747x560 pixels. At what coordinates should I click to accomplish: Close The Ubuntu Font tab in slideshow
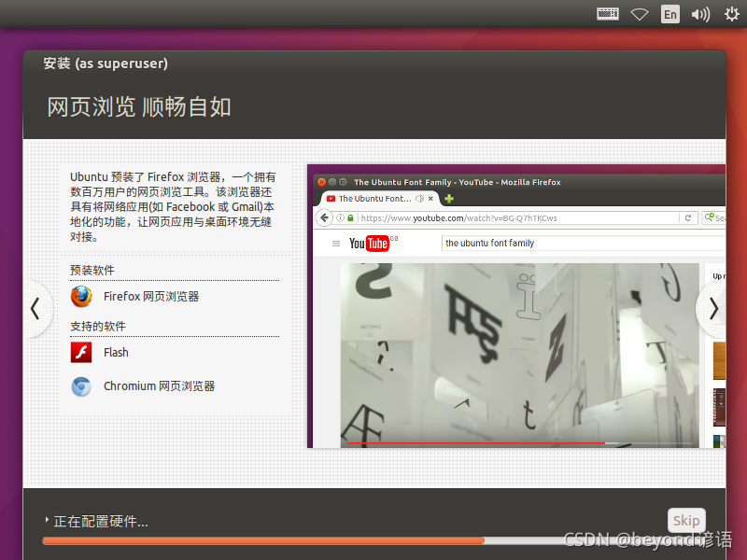point(430,199)
